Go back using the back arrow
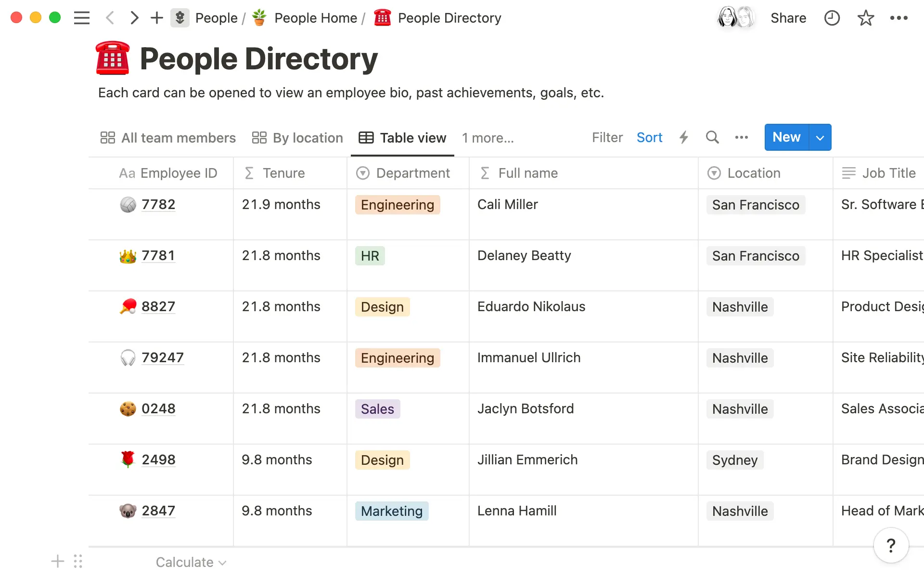This screenshot has height=578, width=924. [110, 18]
